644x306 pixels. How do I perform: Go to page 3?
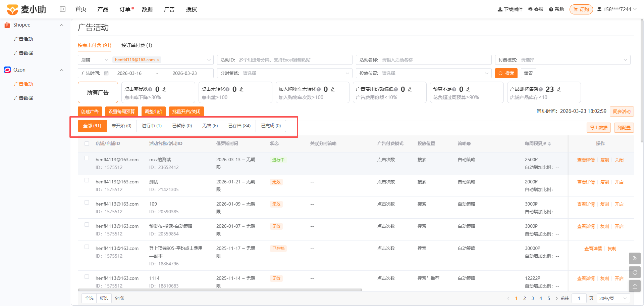(x=533, y=298)
